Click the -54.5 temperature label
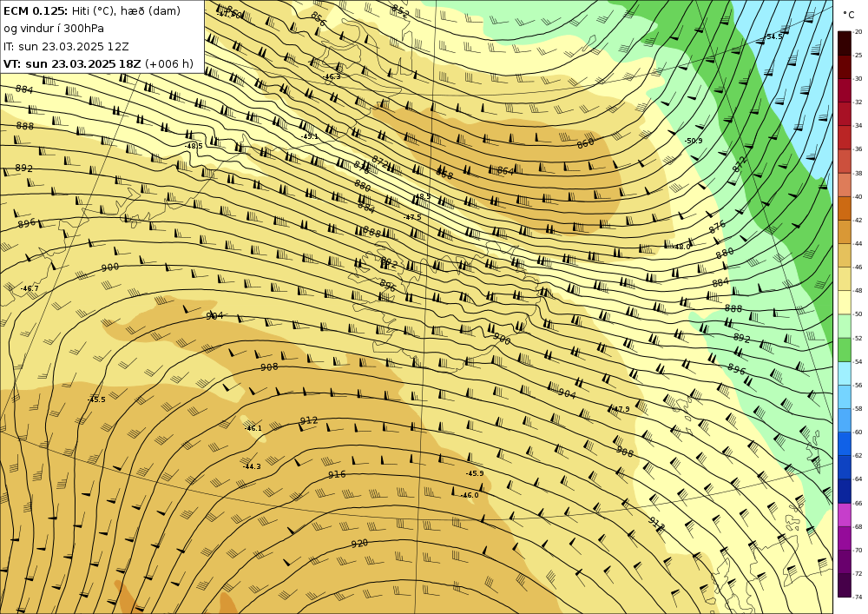The height and width of the screenshot is (614, 868). [x=774, y=36]
